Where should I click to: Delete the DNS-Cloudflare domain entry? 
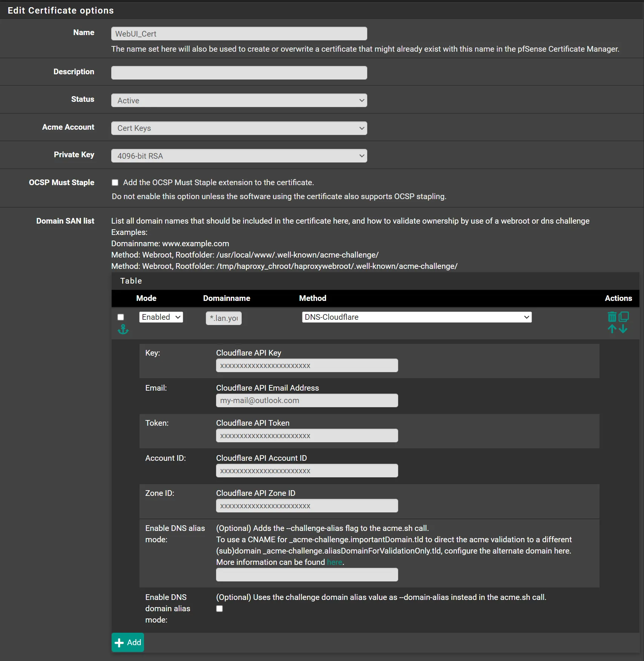[612, 317]
